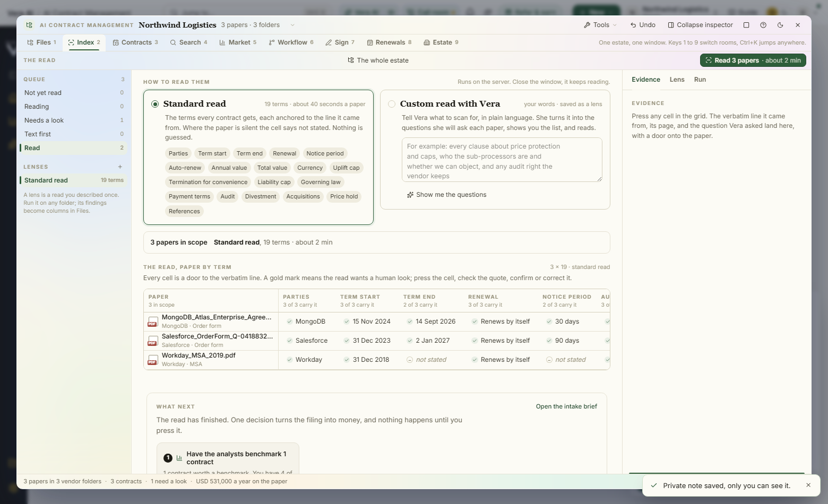Click the maximize square icon in header
This screenshot has width=828, height=504.
coord(746,25)
